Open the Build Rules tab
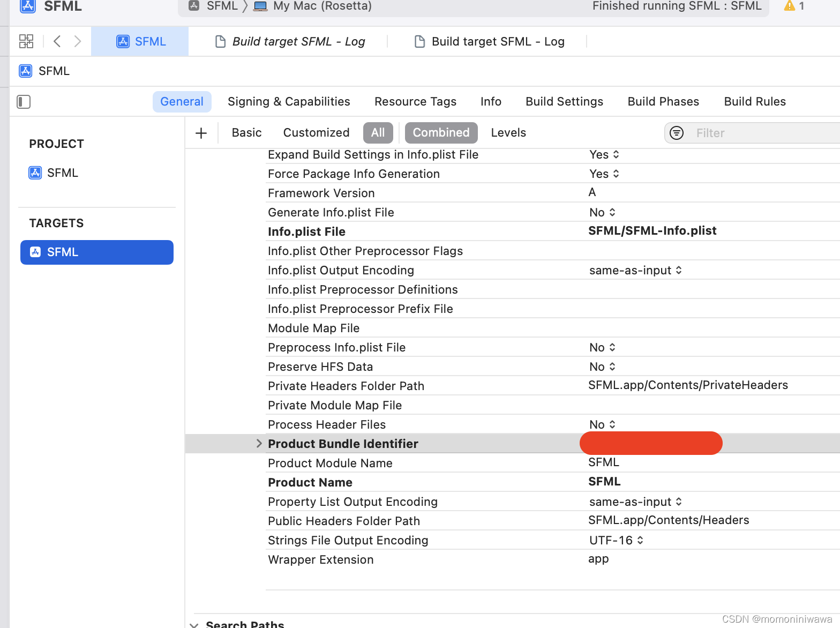Screen dimensions: 840x628 click(755, 101)
